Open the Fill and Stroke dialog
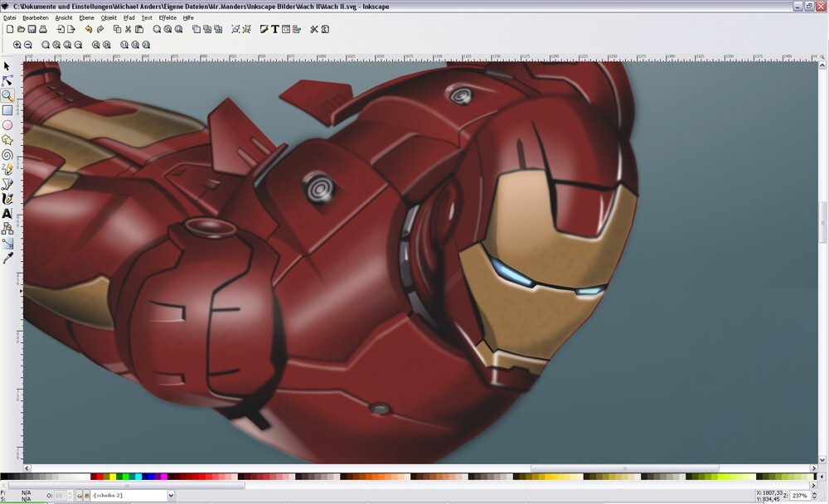The image size is (829, 504). (x=264, y=30)
